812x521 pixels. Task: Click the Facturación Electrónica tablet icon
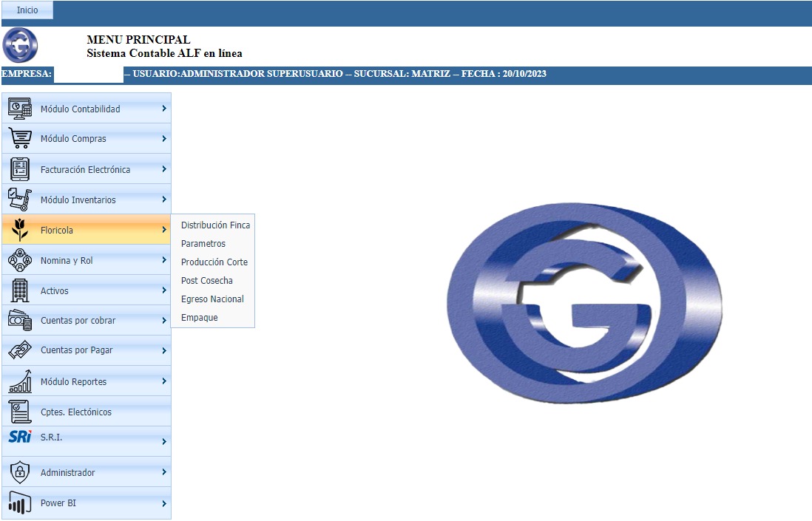[20, 169]
